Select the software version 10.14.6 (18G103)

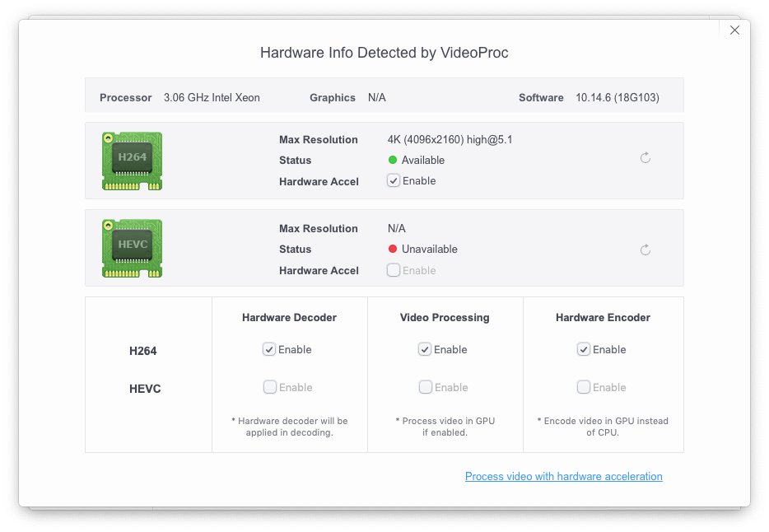pos(618,97)
